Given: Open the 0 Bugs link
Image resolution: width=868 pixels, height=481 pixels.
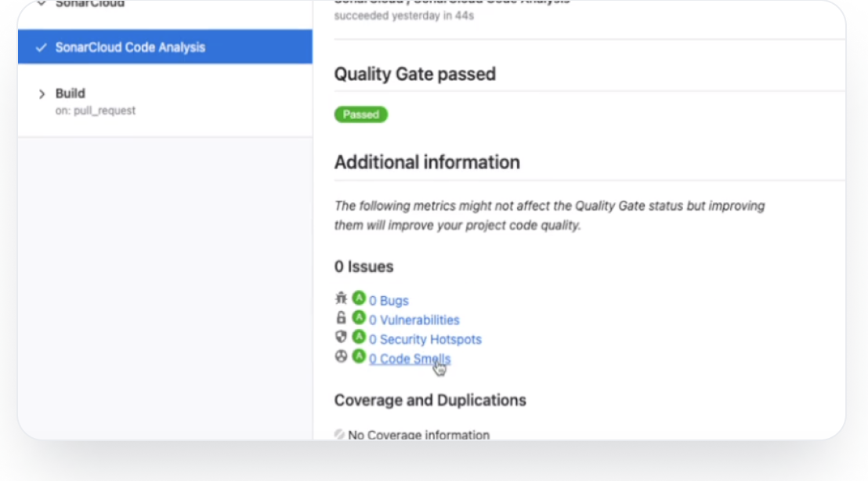Looking at the screenshot, I should tap(389, 301).
